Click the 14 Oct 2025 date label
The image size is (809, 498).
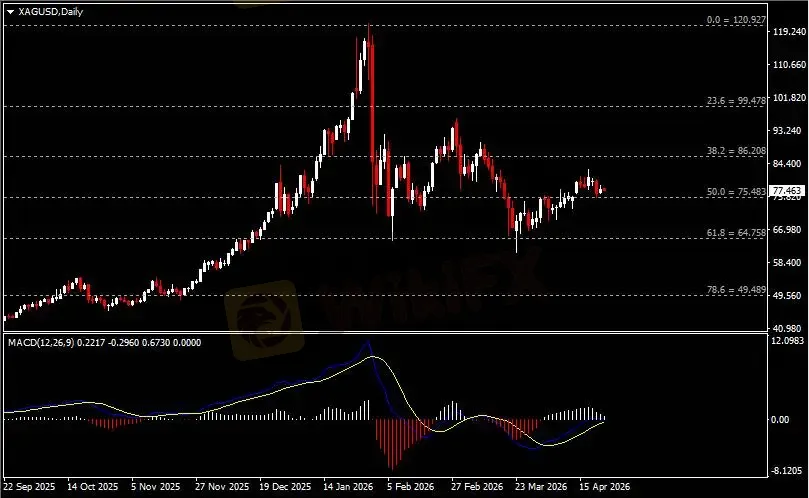coord(93,487)
